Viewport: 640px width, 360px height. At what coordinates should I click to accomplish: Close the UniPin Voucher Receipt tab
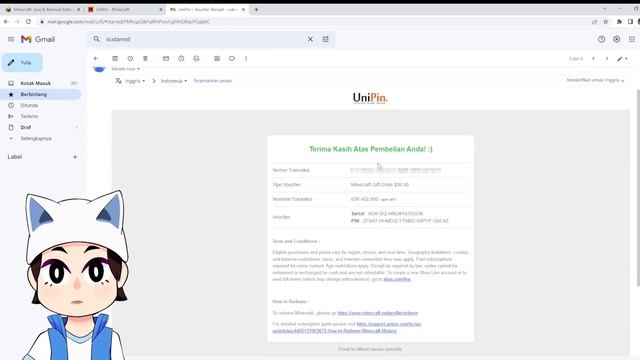point(243,9)
